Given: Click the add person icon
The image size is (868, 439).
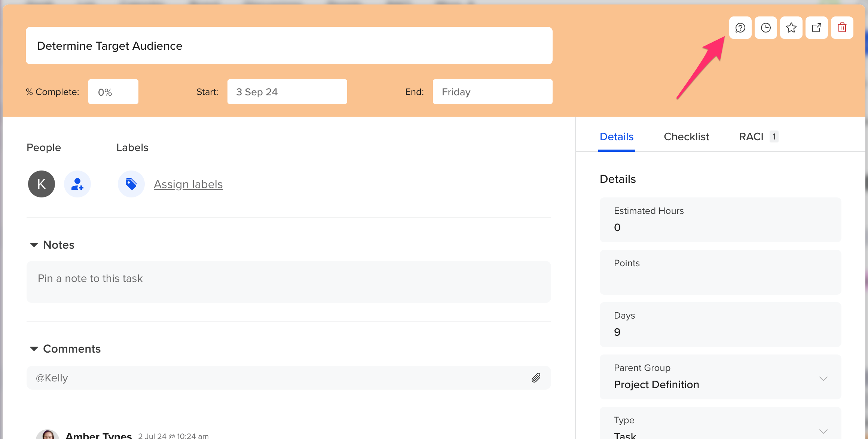Looking at the screenshot, I should (77, 184).
